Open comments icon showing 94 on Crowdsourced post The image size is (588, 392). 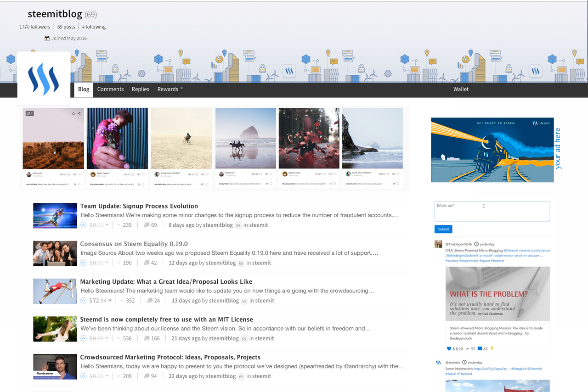click(x=147, y=376)
